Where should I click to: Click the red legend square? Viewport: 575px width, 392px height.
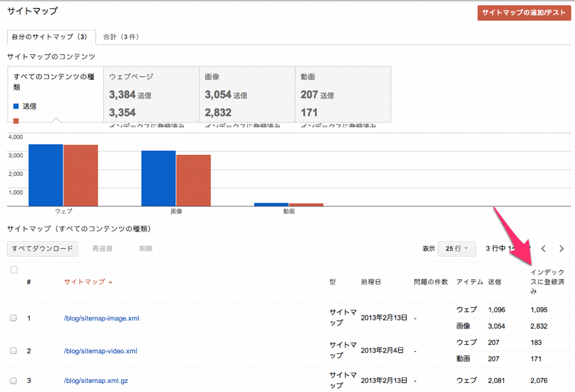pos(16,121)
